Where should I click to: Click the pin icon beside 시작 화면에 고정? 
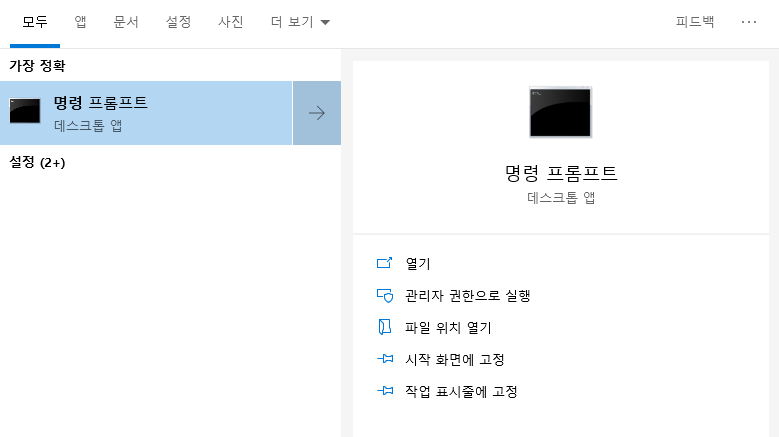tap(385, 359)
